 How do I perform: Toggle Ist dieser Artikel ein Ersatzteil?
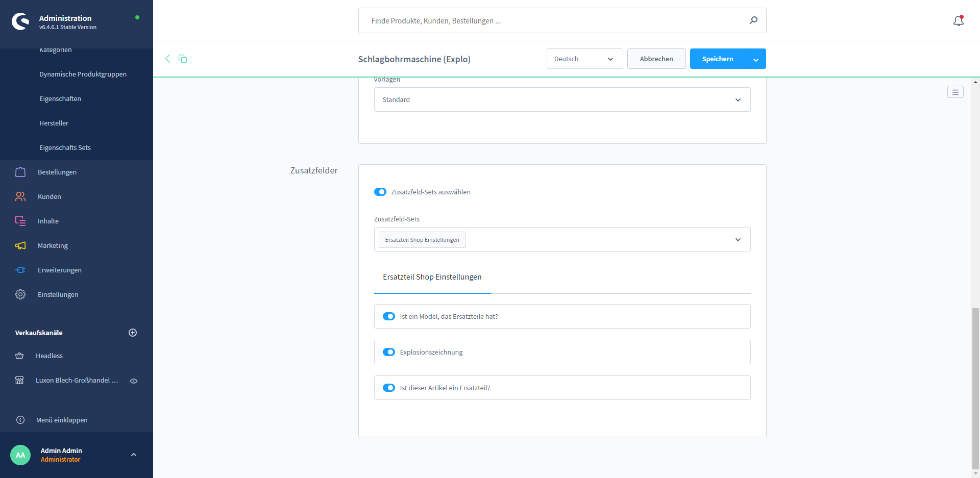point(389,388)
